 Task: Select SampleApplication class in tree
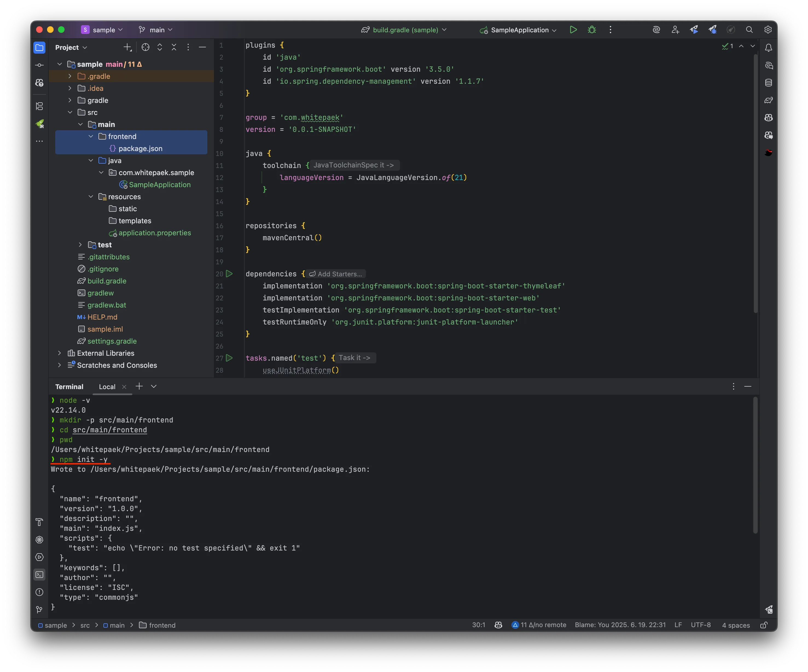coord(155,185)
